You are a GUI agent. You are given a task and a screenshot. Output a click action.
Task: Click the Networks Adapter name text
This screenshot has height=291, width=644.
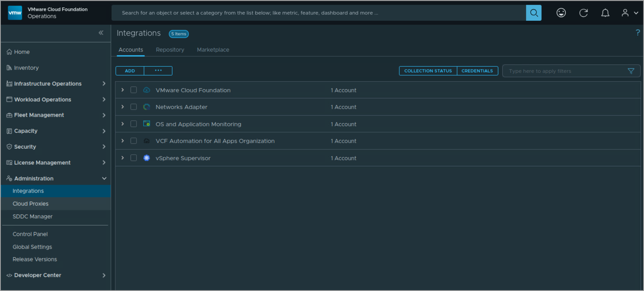pos(181,107)
